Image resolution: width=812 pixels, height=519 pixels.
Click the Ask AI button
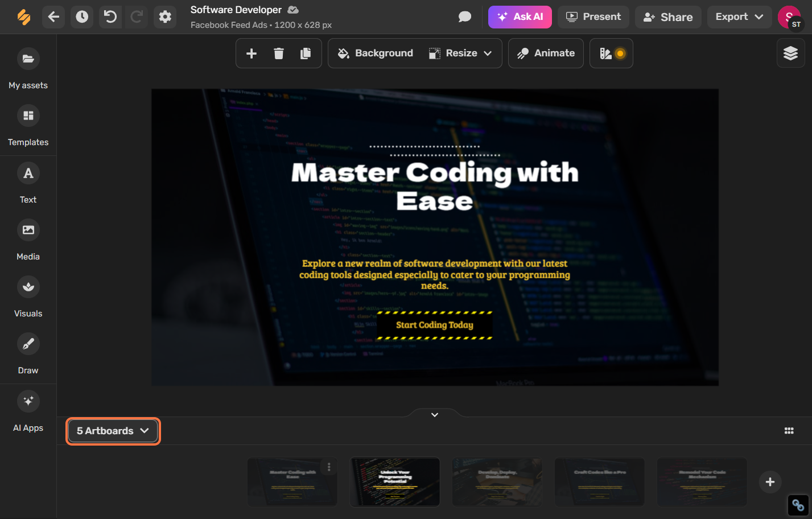tap(520, 17)
